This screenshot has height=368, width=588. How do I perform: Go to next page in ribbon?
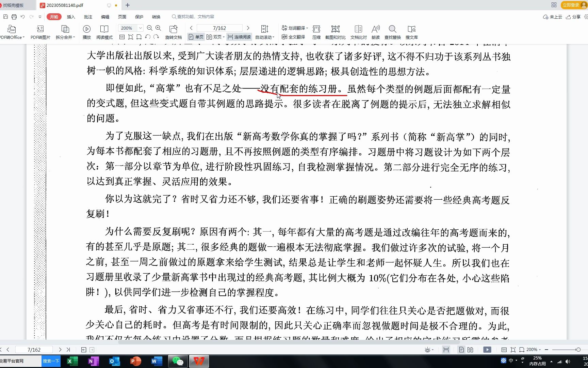pos(248,28)
